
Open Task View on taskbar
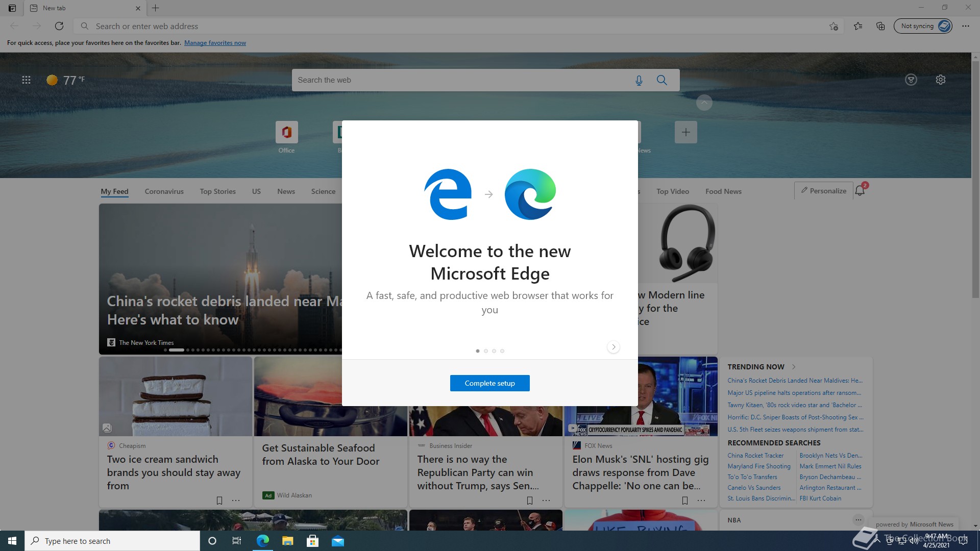coord(237,541)
